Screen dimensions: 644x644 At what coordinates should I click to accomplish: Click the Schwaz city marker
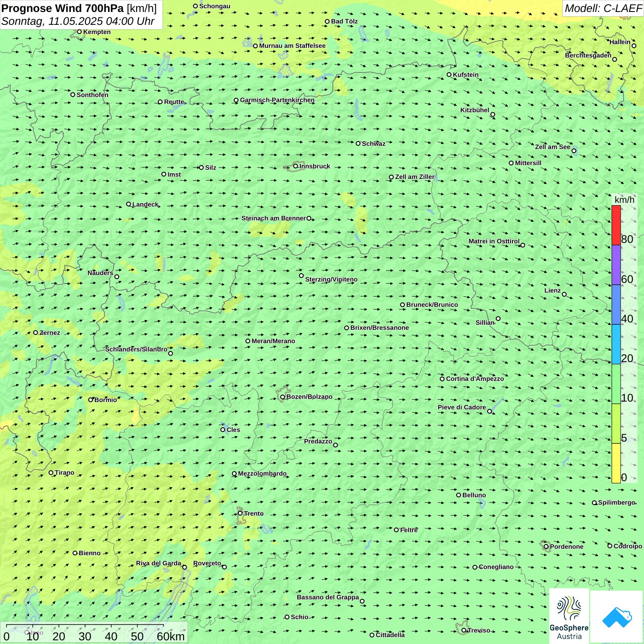(x=358, y=144)
